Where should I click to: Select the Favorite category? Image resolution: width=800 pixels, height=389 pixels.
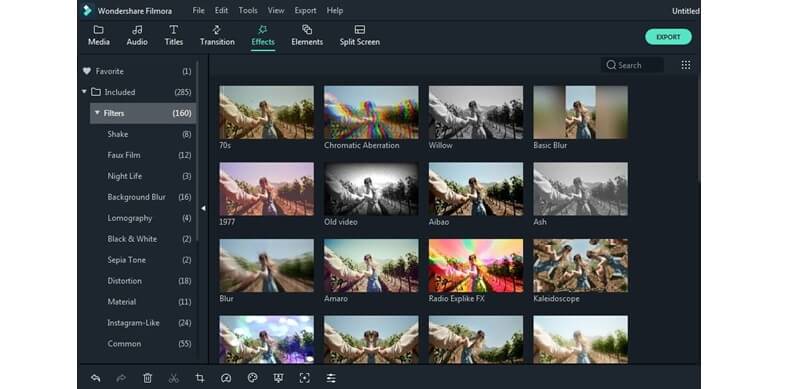(137, 71)
